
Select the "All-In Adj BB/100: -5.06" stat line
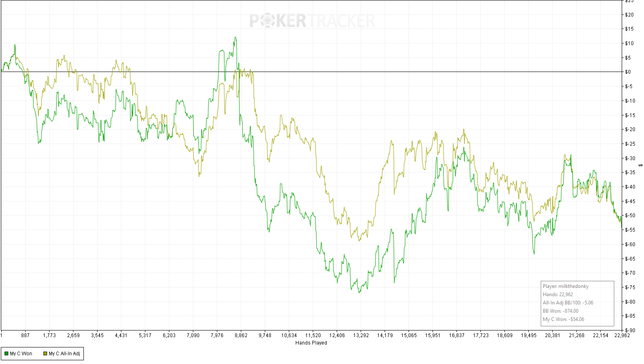coord(568,303)
